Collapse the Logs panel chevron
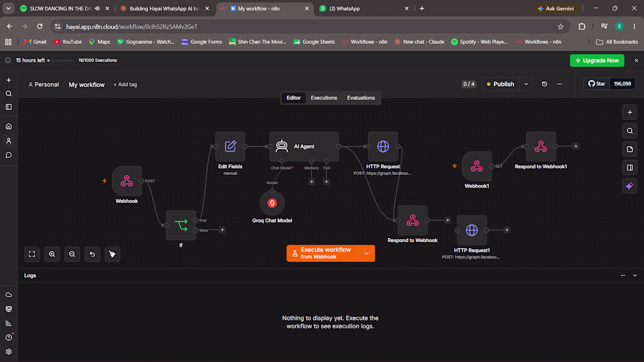 [635, 275]
